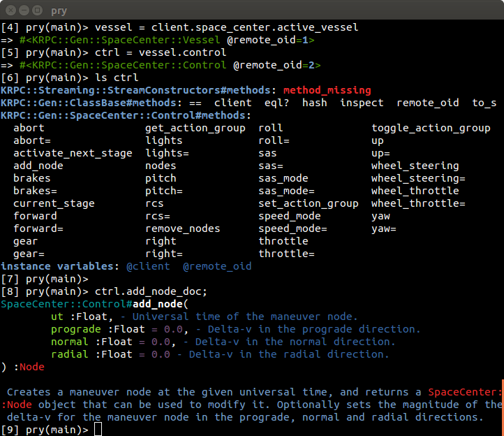Click 'nodes' method name
This screenshot has height=436, width=504.
point(161,166)
